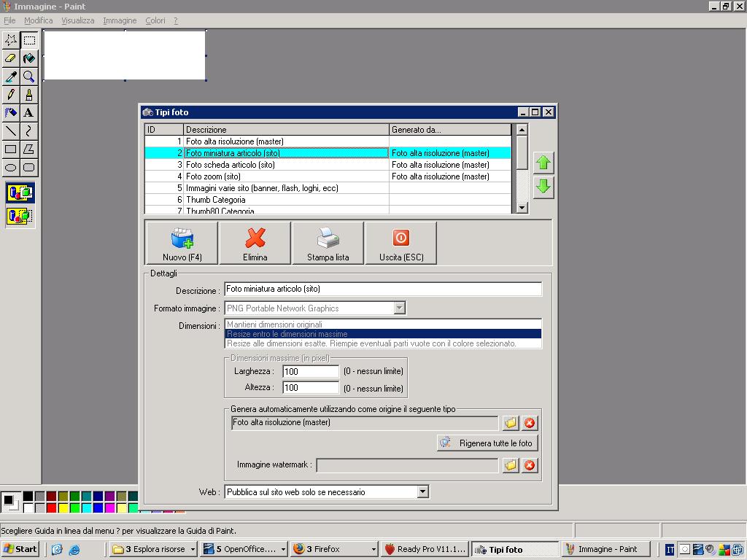Enable transparent selection mode in Paint toolbox
Image resolution: width=747 pixels, height=560 pixels.
[20, 216]
